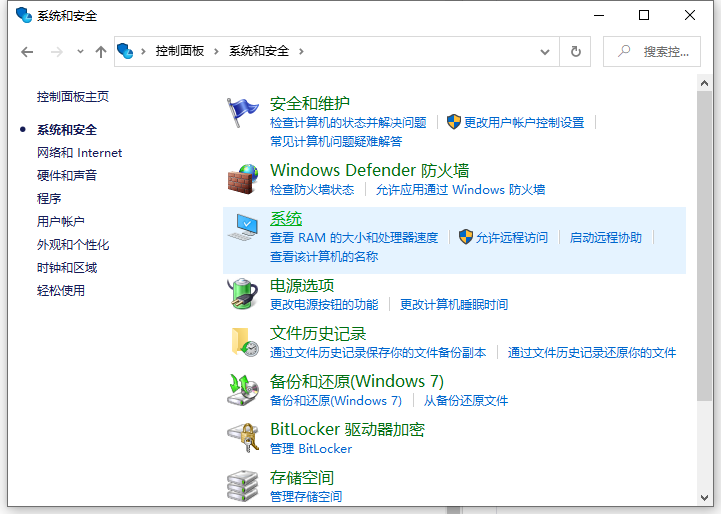The image size is (721, 514).
Task: Click the BitLocker drive encryption key icon
Action: tap(243, 438)
